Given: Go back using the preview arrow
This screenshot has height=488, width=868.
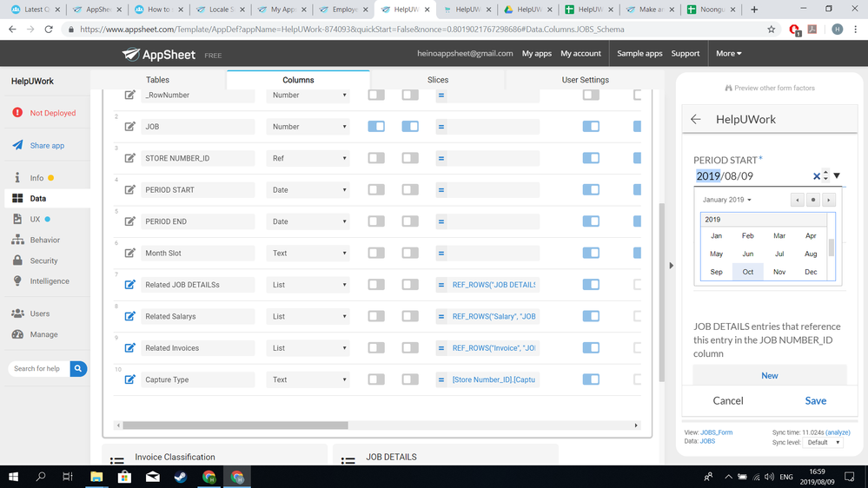Looking at the screenshot, I should point(696,119).
